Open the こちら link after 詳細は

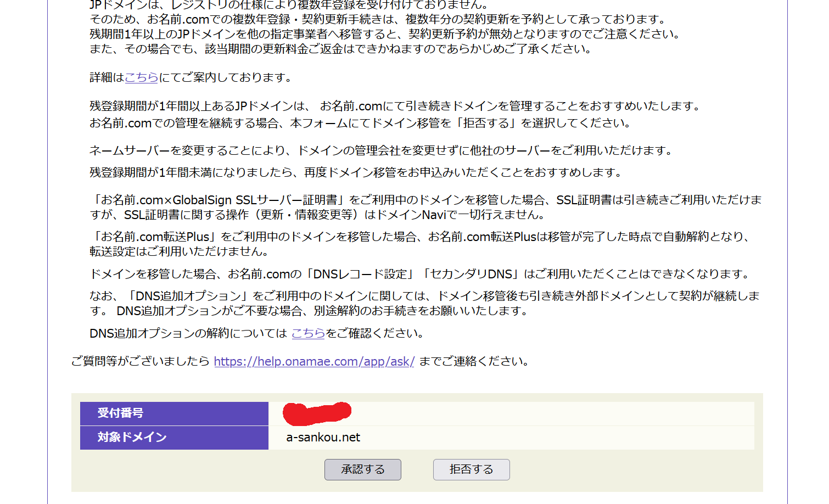coord(141,77)
